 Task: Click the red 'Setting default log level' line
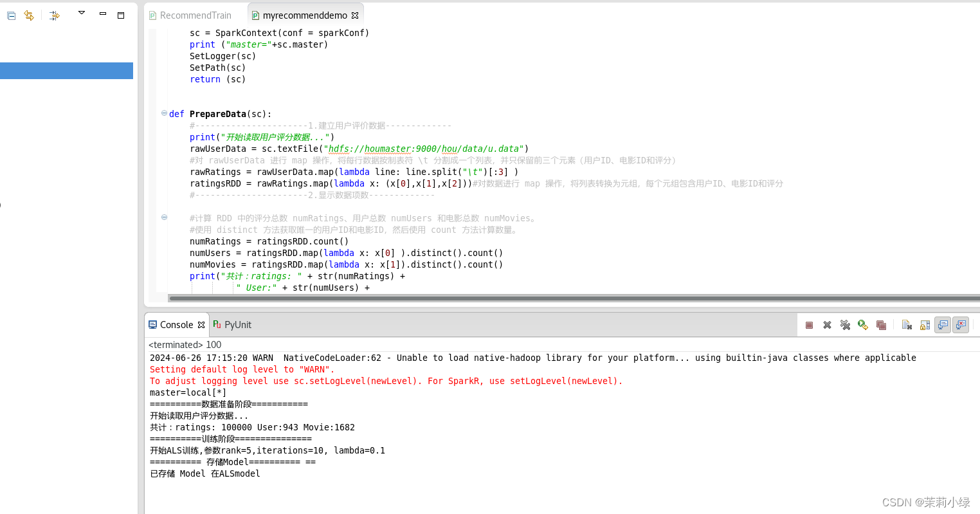tap(242, 369)
